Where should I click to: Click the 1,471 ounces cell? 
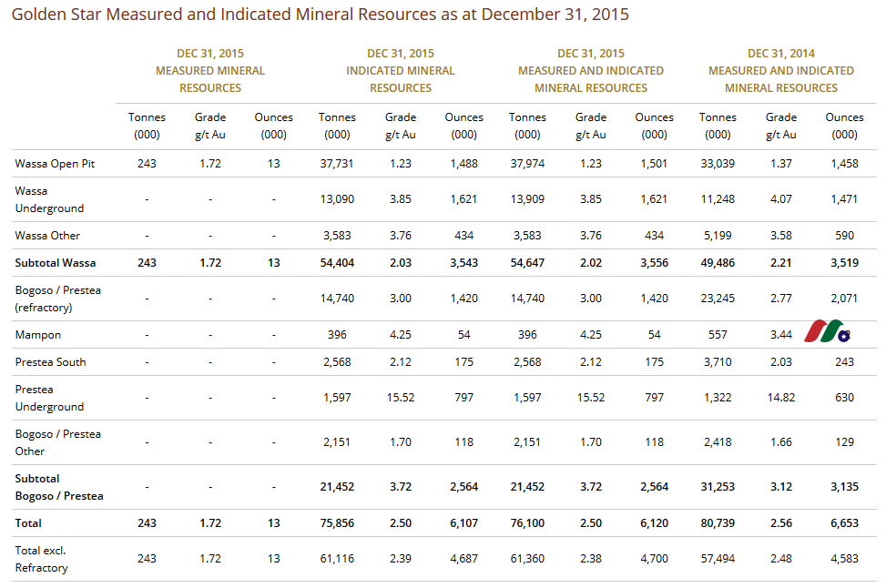point(844,199)
